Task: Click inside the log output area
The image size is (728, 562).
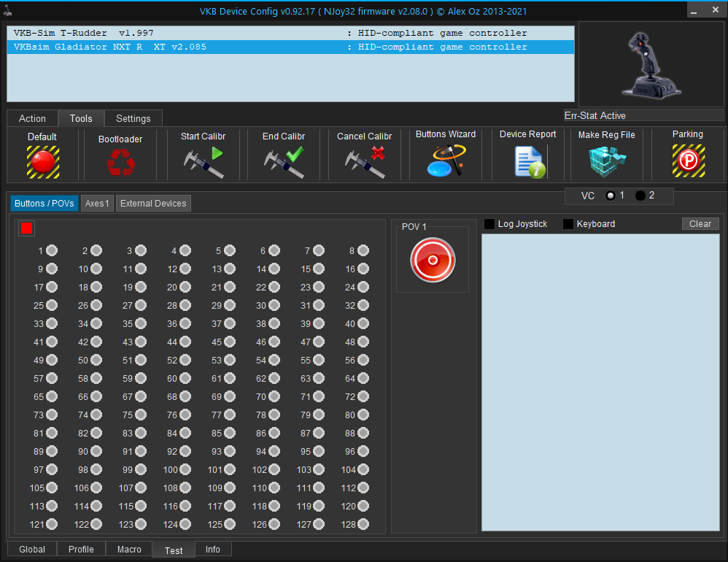Action: [600, 382]
